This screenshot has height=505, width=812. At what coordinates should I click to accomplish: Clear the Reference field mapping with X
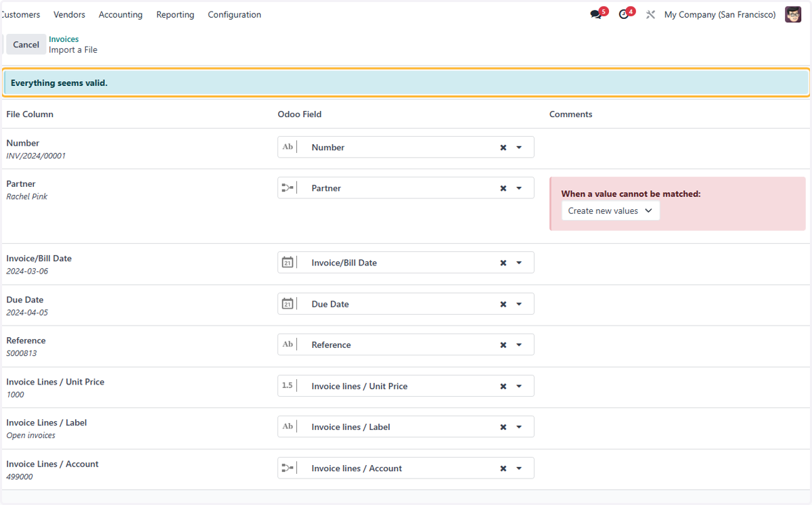coord(503,345)
